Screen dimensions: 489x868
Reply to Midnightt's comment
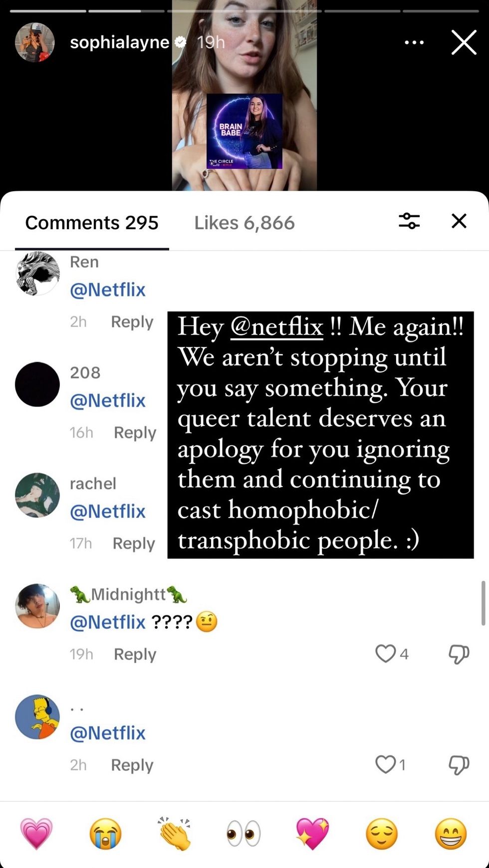point(135,654)
